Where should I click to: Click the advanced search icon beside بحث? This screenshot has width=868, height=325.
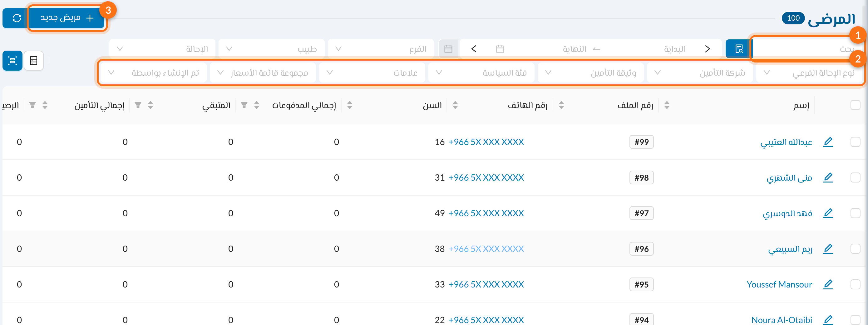739,49
